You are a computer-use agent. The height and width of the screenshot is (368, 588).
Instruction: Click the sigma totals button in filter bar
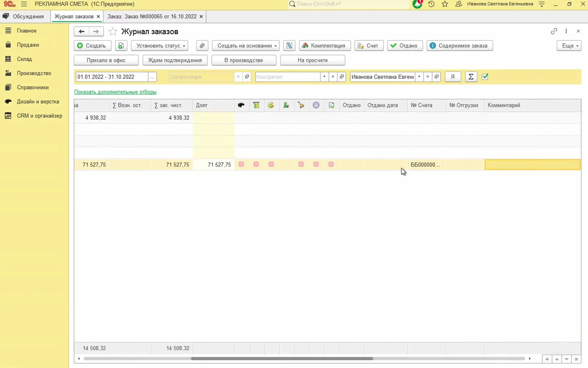tap(471, 77)
